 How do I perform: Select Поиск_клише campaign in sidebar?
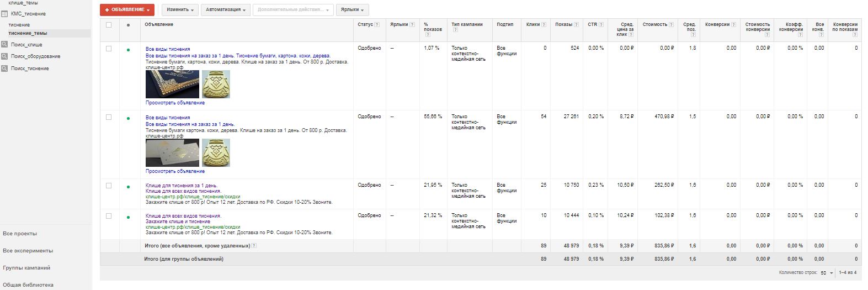click(x=26, y=45)
